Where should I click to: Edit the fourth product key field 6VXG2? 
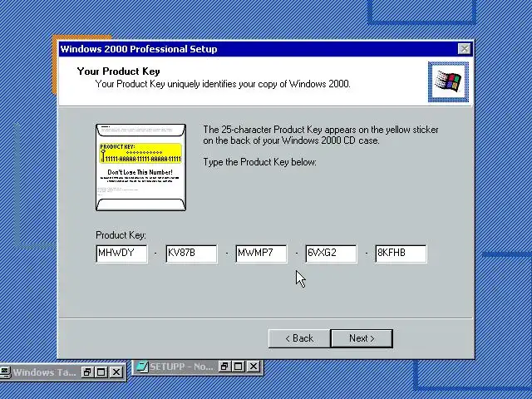pyautogui.click(x=331, y=254)
